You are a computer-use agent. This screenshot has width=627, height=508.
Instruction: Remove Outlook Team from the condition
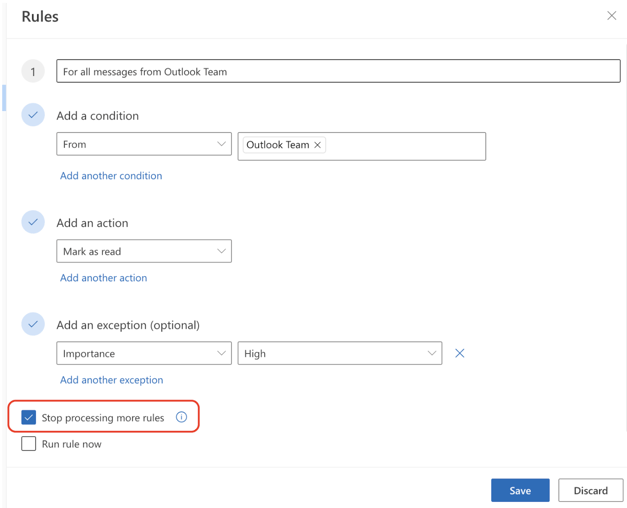tap(318, 145)
